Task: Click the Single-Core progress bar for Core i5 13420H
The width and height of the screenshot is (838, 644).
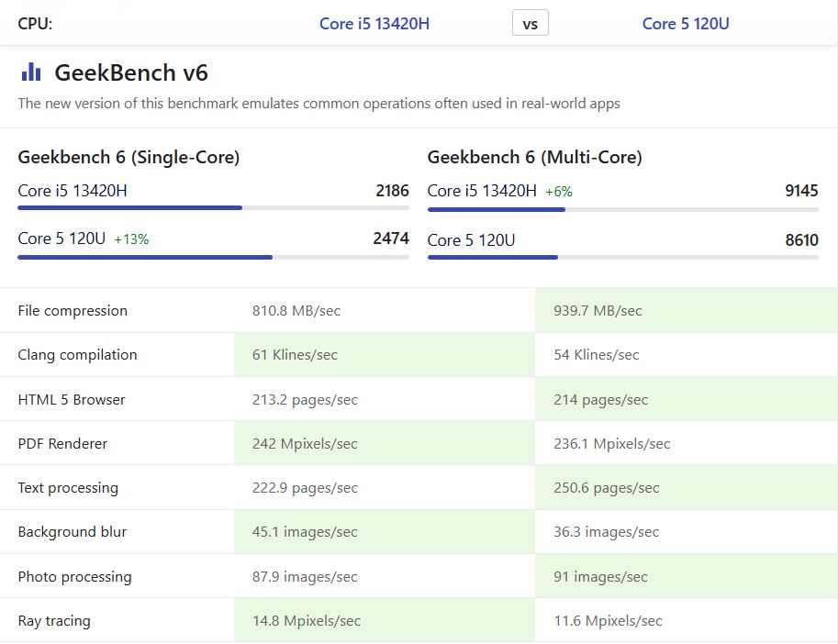Action: click(x=213, y=208)
